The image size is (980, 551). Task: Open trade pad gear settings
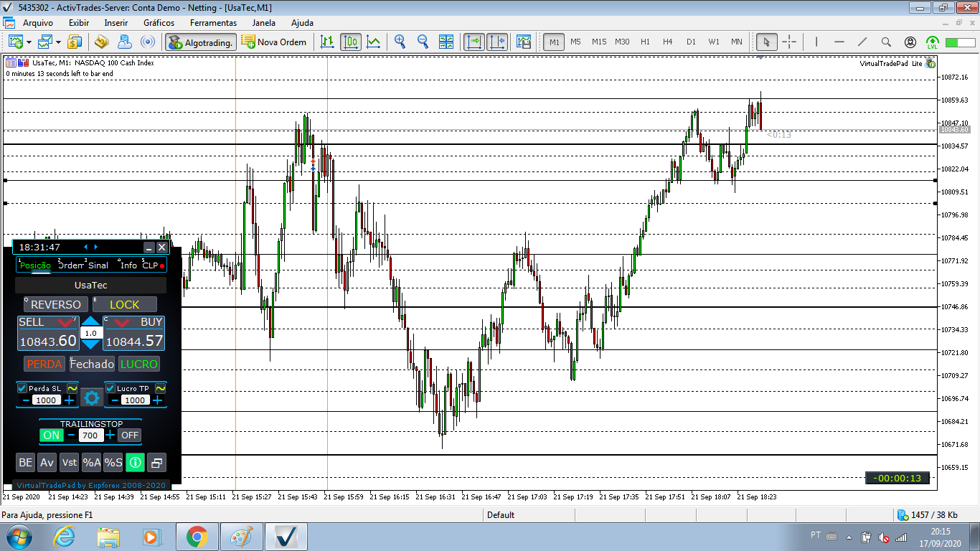91,397
